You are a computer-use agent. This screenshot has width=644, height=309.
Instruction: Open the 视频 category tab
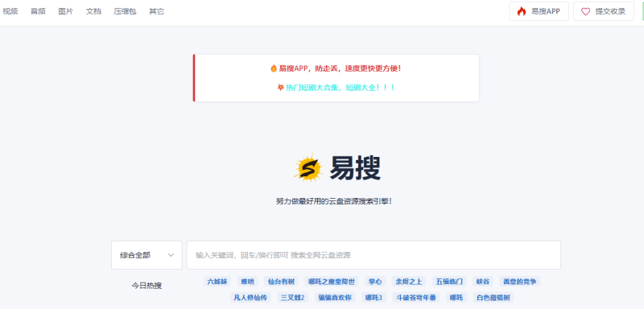tap(10, 11)
